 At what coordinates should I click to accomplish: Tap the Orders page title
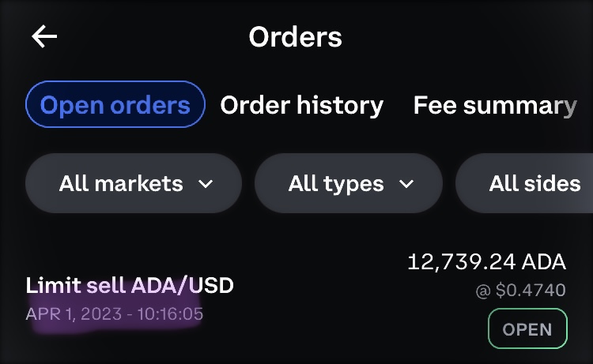click(x=295, y=36)
